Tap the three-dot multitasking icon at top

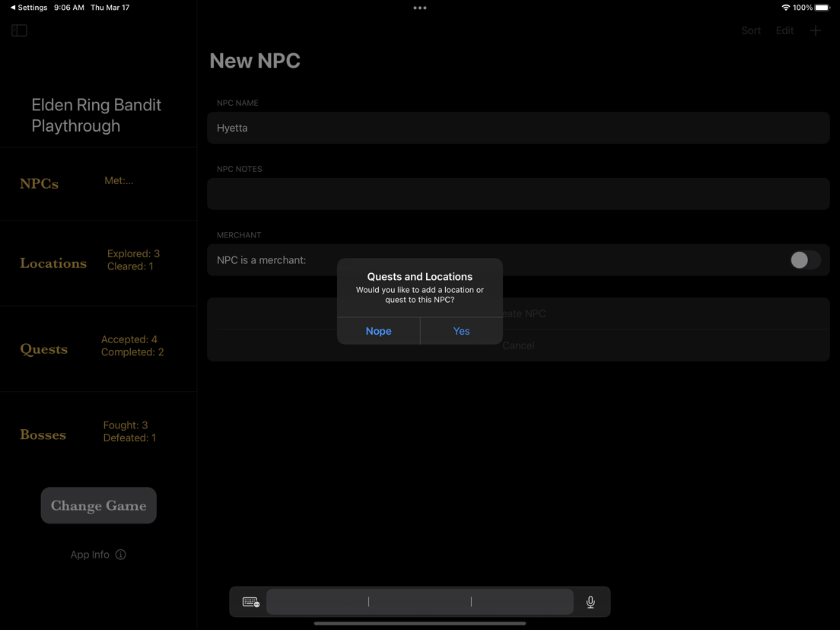coord(420,8)
